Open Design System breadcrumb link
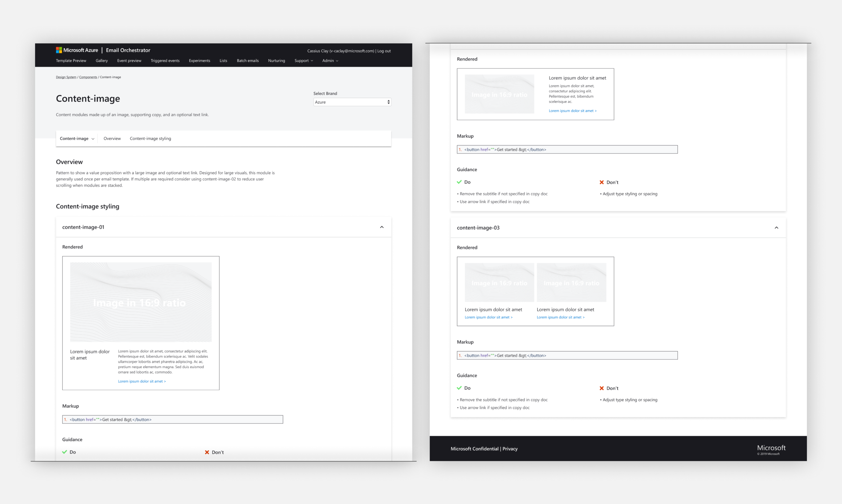 (66, 77)
